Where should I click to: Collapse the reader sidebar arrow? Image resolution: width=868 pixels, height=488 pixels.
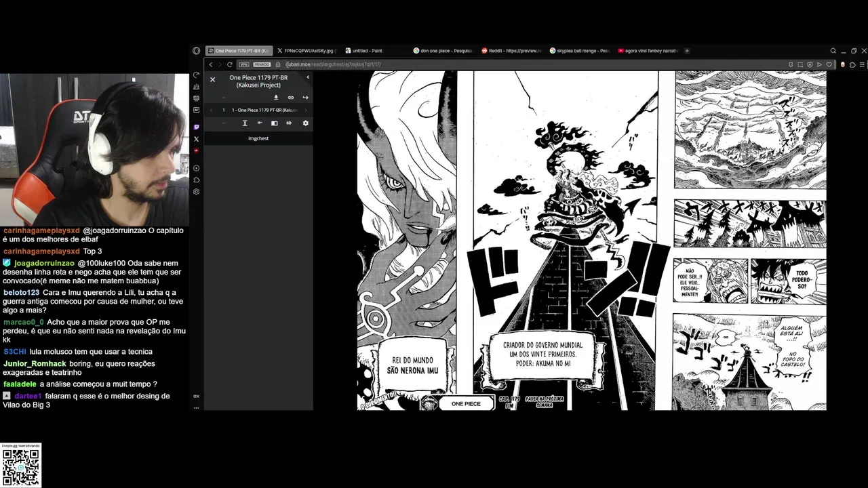point(308,77)
